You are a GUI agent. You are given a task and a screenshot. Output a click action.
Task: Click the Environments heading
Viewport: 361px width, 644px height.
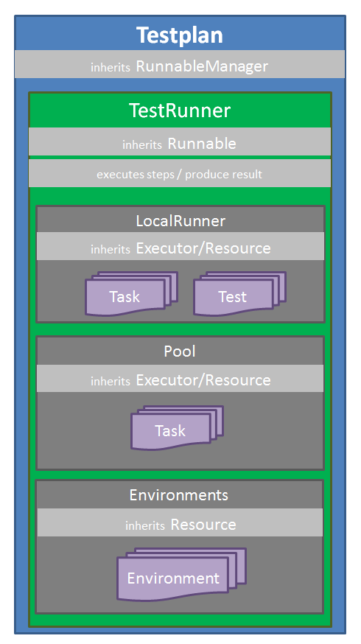179,495
